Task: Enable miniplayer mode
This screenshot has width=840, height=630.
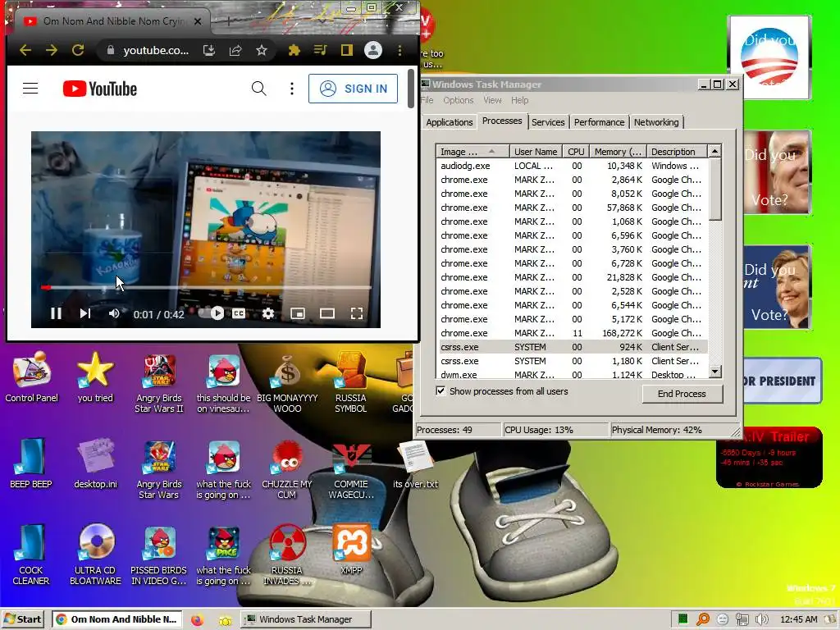Action: tap(298, 313)
